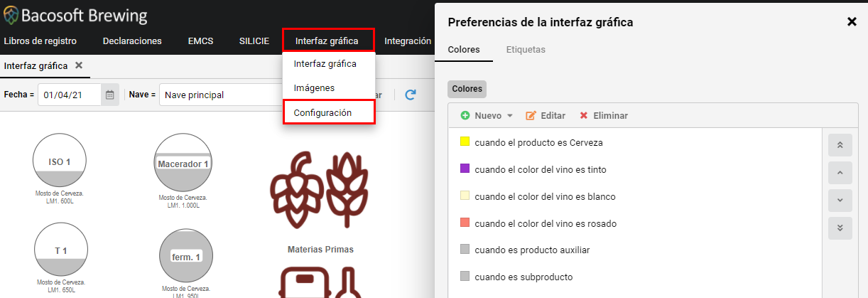
Task: Select row 'cuando el producto es Cerveza'
Action: [634, 142]
